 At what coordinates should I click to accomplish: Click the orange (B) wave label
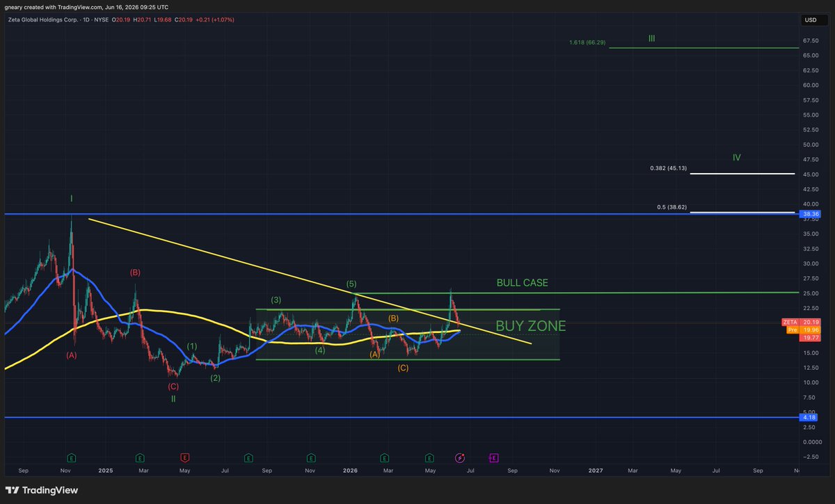[394, 318]
